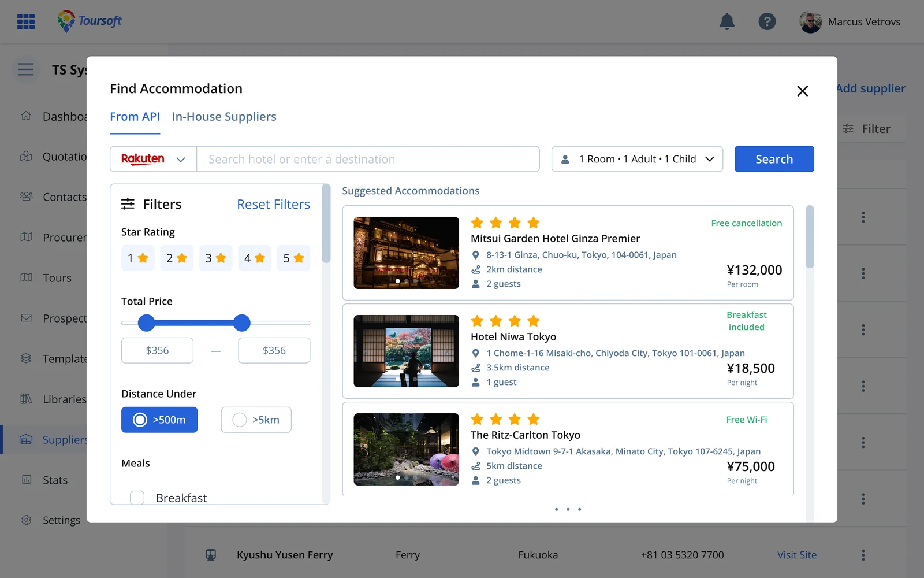Open Contacts in the sidebar
This screenshot has height=578, width=924.
click(65, 197)
